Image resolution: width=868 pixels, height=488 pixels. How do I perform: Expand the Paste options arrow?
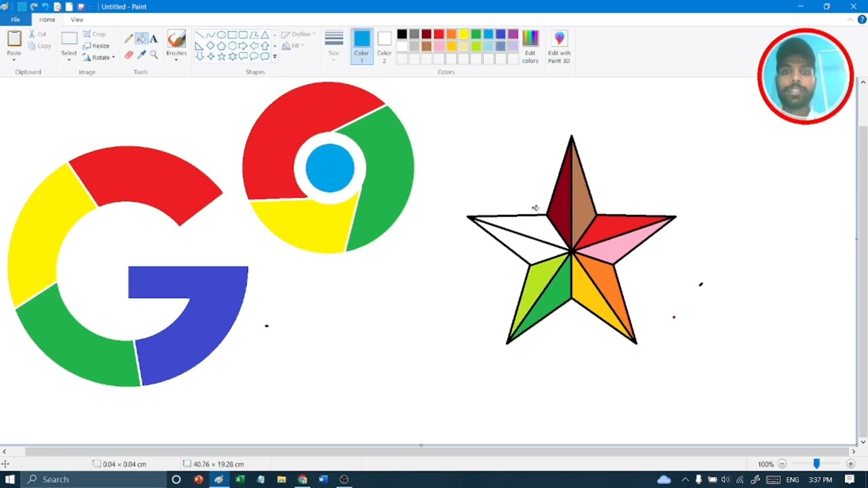point(14,60)
